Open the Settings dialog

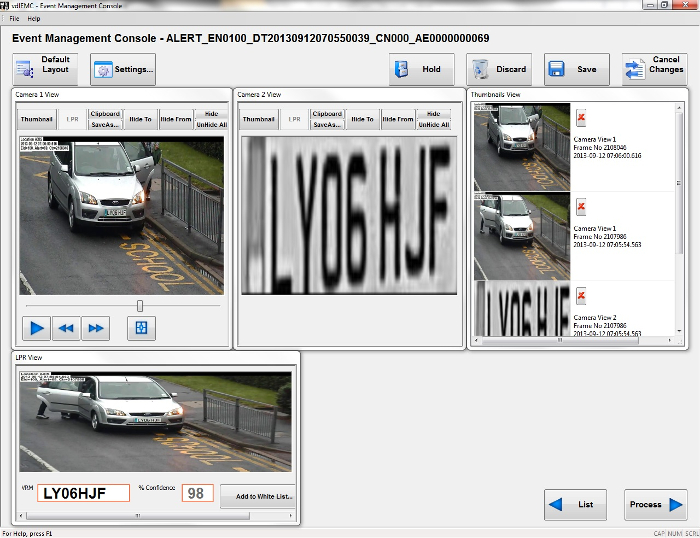123,70
